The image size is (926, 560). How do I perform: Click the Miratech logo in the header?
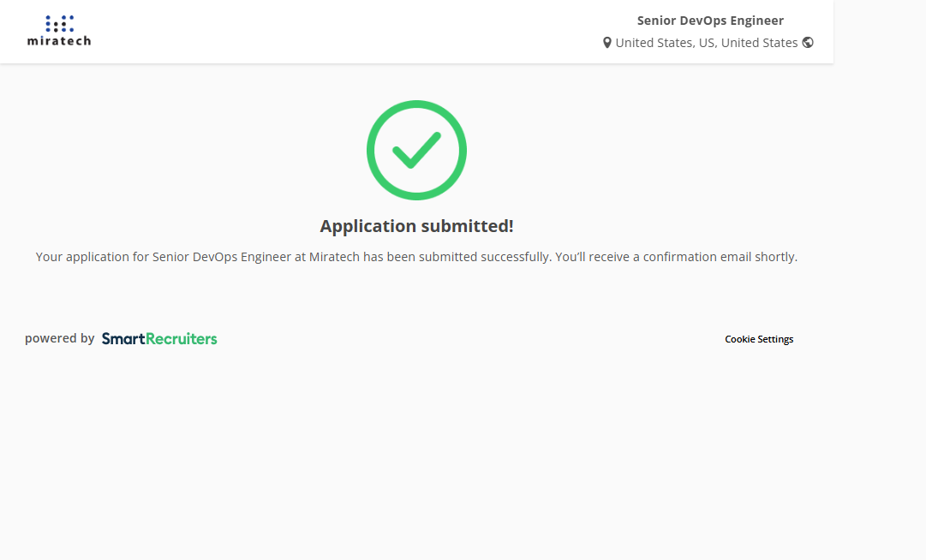[x=58, y=31]
